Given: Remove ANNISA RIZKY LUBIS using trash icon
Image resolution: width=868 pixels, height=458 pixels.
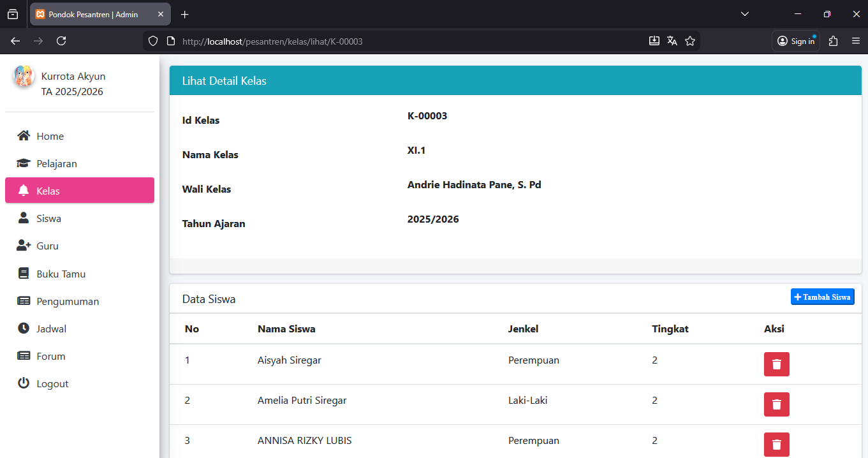Looking at the screenshot, I should tap(776, 445).
